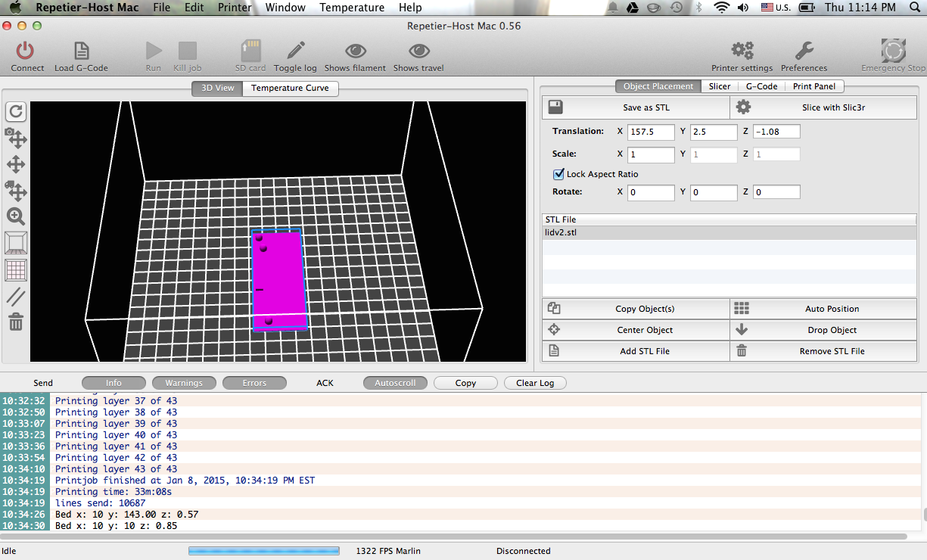Click the Kill job stop icon
Viewport: 927px width, 560px height.
pos(187,51)
